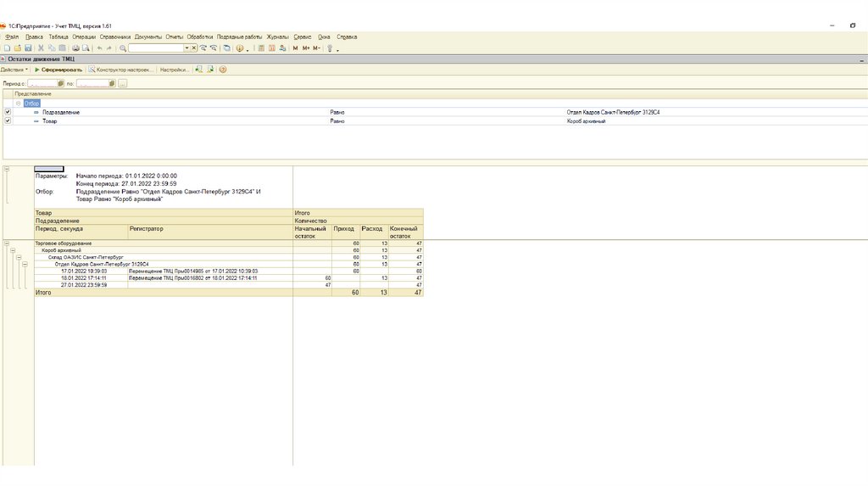868x487 pixels.
Task: Open the toolbar search dropdown arrow
Action: click(x=186, y=48)
